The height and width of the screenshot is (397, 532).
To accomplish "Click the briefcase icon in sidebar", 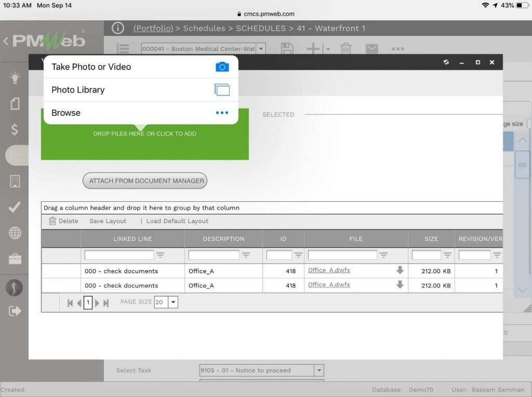I will 15,259.
